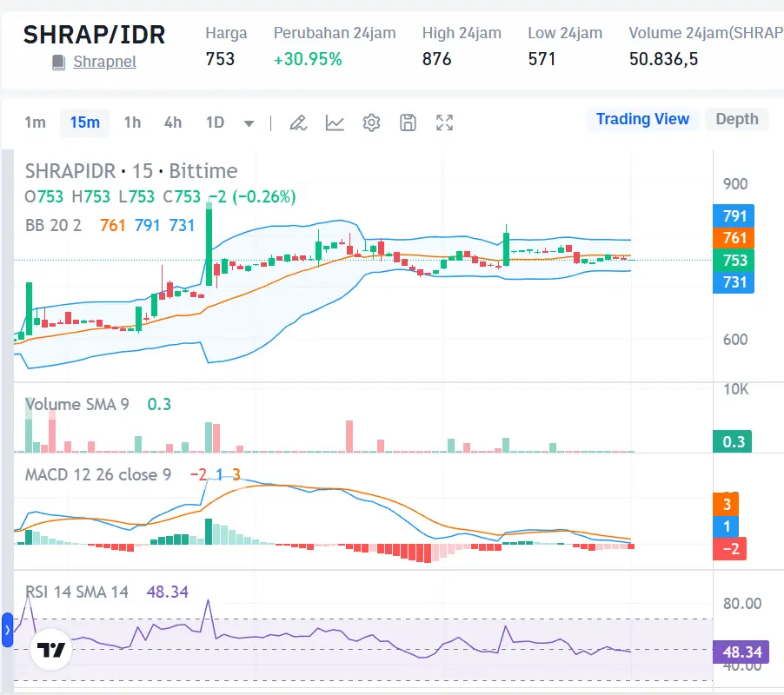Open the MACD 12 26 indicator label
The image size is (784, 695).
coord(96,475)
